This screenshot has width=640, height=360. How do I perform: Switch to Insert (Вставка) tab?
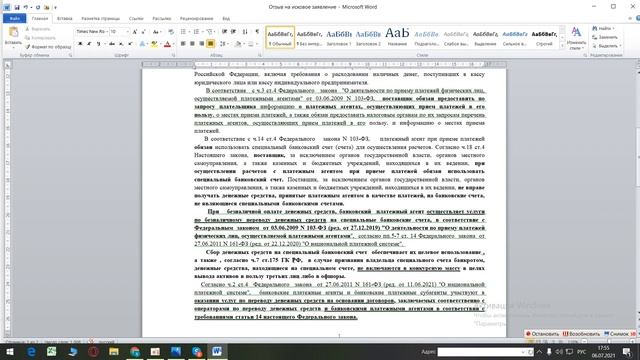(64, 18)
